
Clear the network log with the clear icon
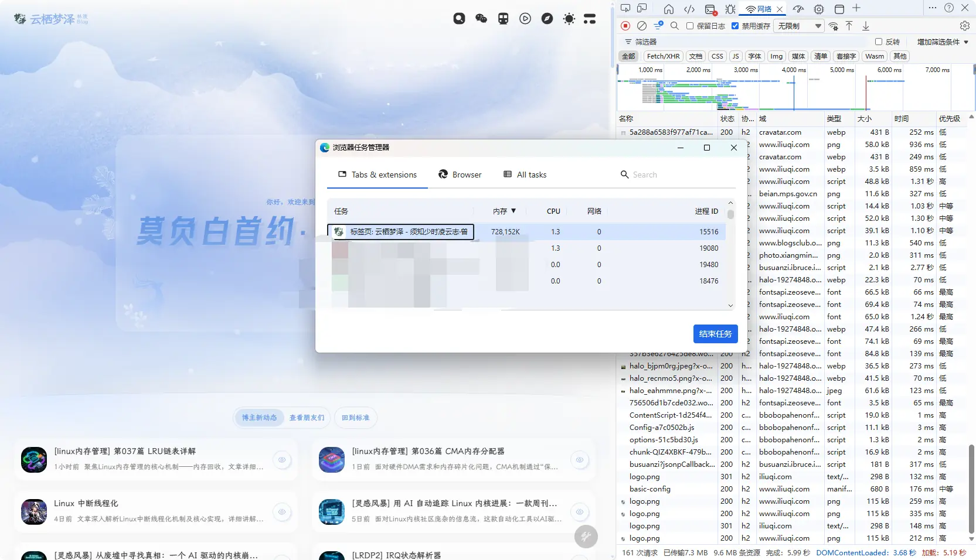coord(642,26)
